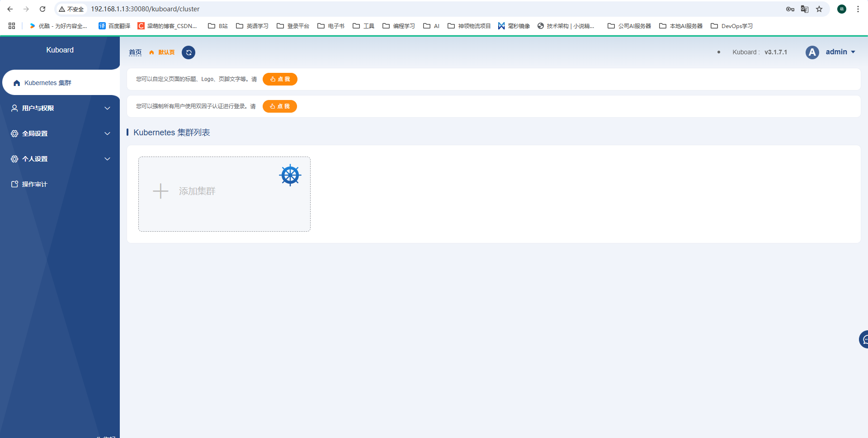Open the DevOps学习 bookmark folder
The width and height of the screenshot is (868, 438).
click(731, 26)
